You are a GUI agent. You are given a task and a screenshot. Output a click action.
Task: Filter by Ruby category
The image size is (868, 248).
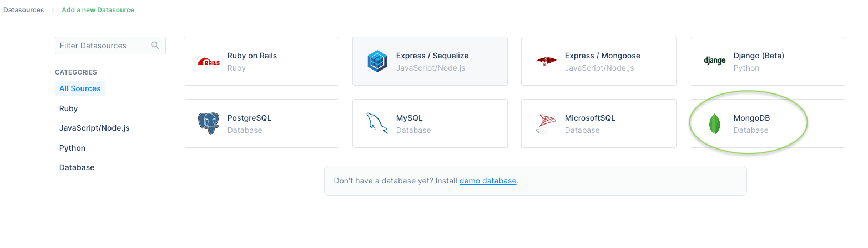coord(68,108)
